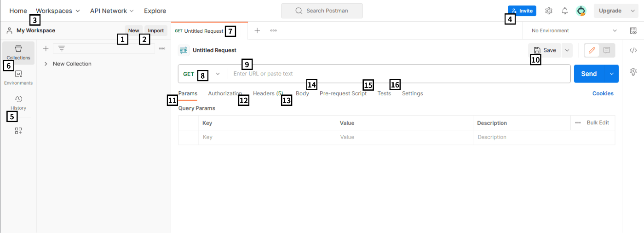Switch to the Tests tab
Viewport: 644px width, 233px height.
point(384,93)
